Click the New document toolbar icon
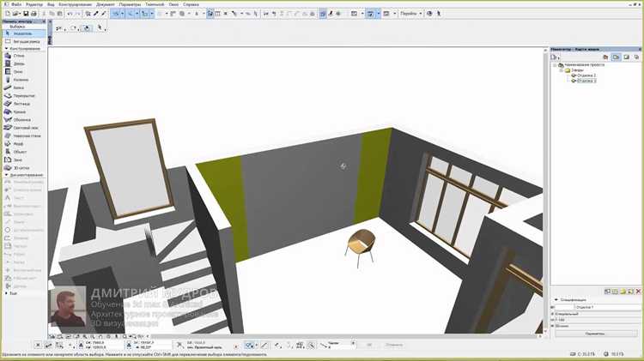Screen dimensions: 644x361 pos(8,14)
